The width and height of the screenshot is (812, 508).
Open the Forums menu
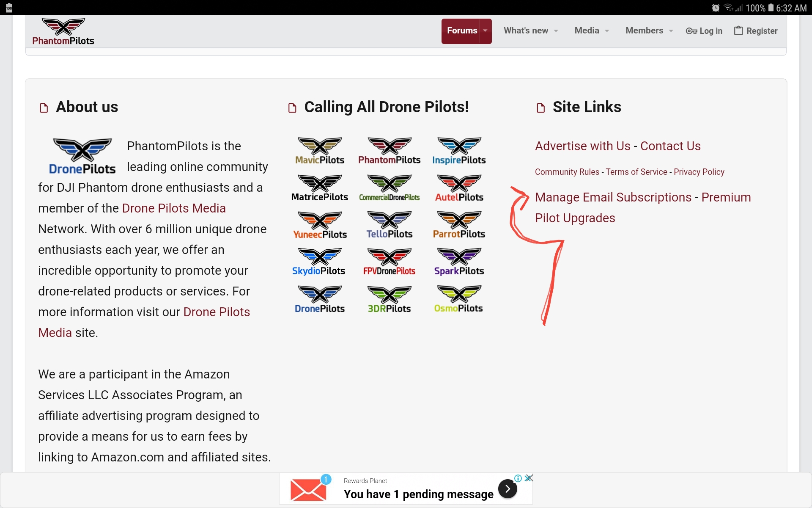pyautogui.click(x=462, y=31)
